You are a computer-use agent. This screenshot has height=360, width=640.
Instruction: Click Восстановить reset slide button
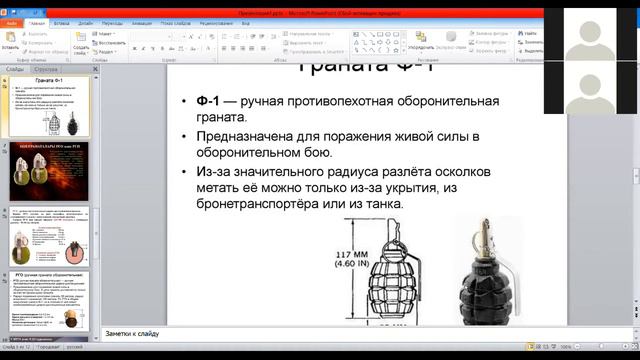(109, 43)
